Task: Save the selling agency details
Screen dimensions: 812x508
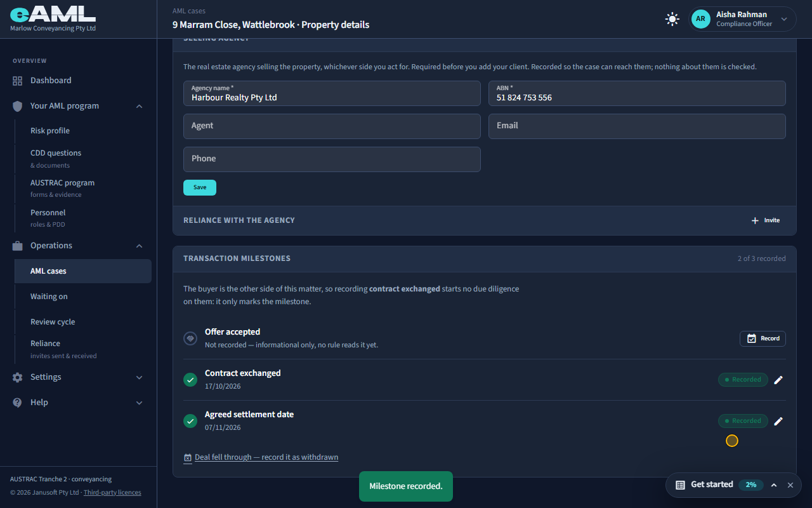Action: pos(200,187)
